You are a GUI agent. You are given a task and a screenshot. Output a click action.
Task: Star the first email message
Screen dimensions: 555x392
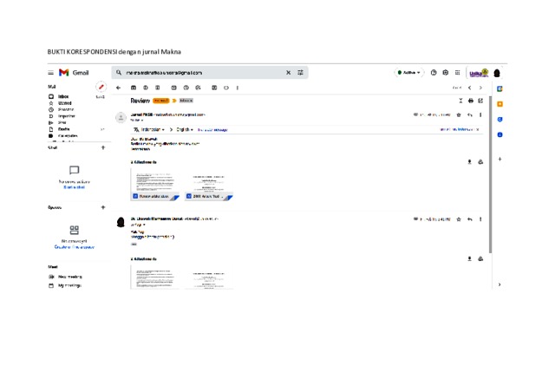[x=459, y=114]
